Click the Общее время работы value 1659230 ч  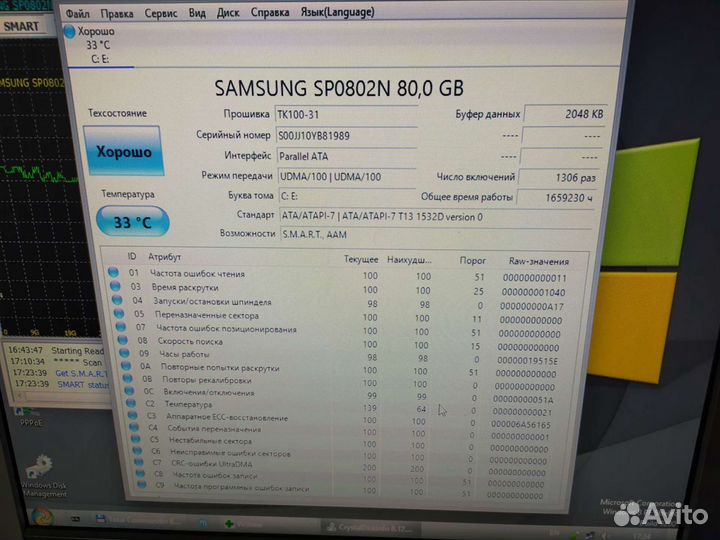click(557, 197)
